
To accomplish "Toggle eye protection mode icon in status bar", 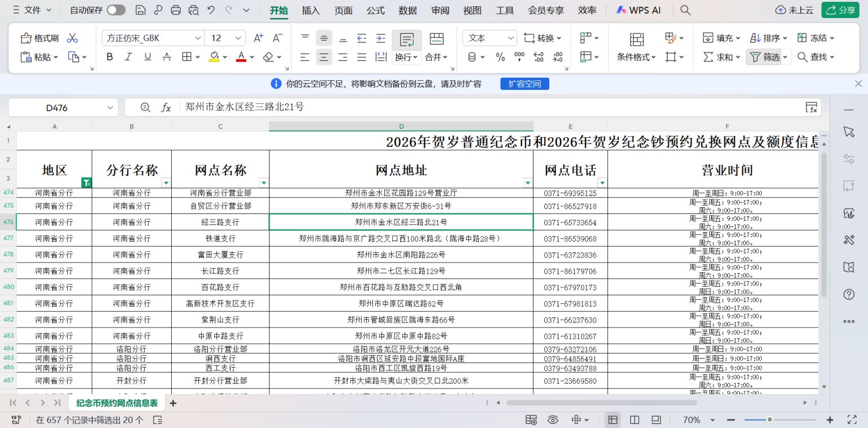I will click(x=553, y=420).
